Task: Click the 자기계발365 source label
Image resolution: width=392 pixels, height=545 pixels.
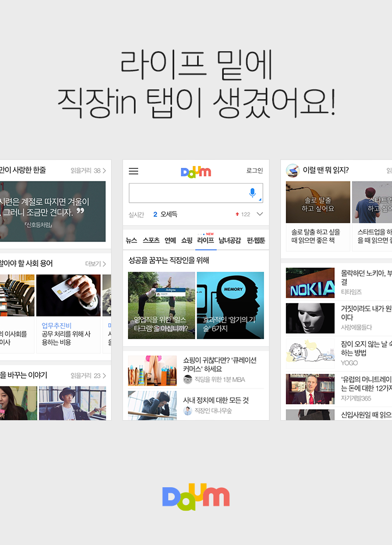Action: 356,398
